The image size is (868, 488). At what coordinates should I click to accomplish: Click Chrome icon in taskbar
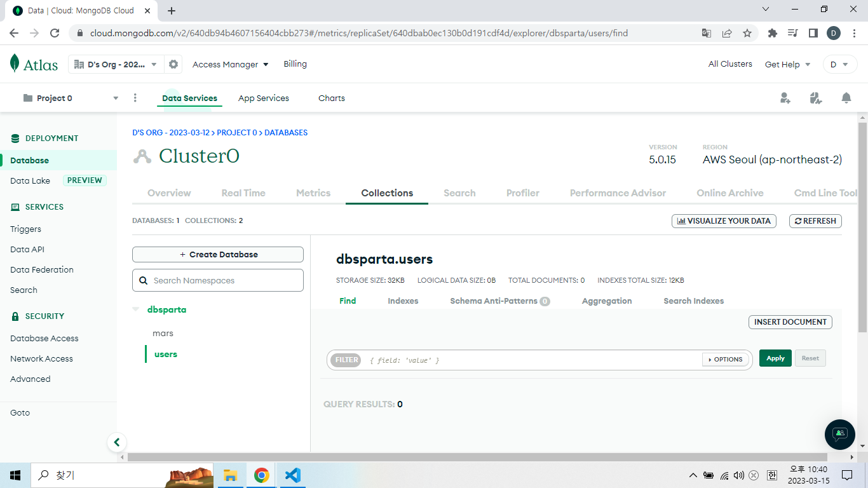(261, 475)
